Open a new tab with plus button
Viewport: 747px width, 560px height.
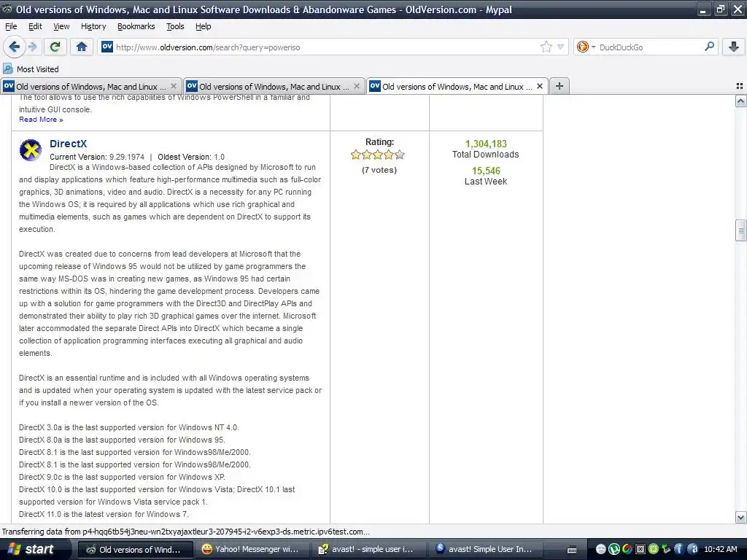click(x=560, y=86)
